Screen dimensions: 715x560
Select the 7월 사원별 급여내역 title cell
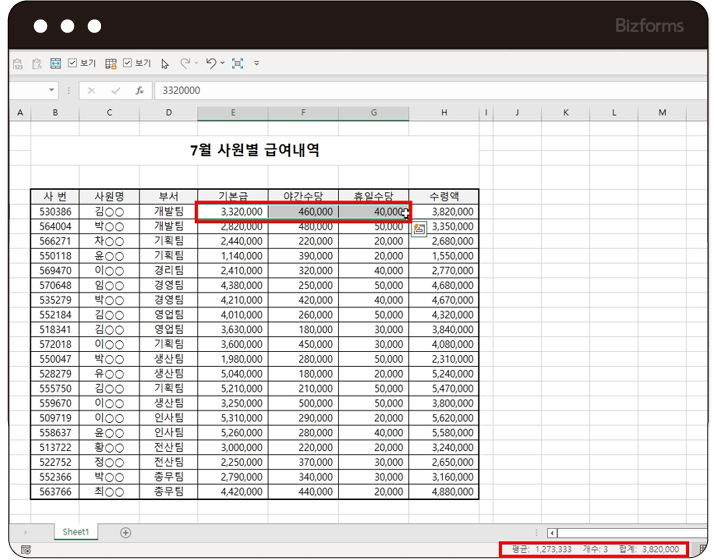254,151
